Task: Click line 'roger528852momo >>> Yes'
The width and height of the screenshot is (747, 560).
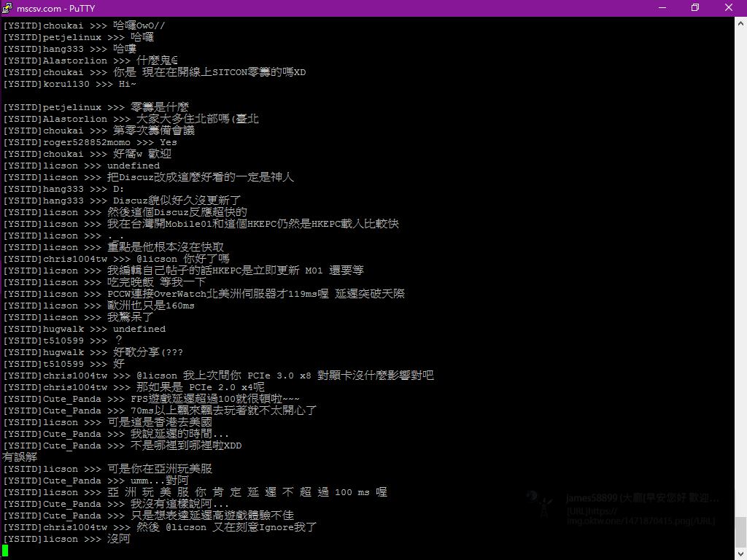Action: 90,142
